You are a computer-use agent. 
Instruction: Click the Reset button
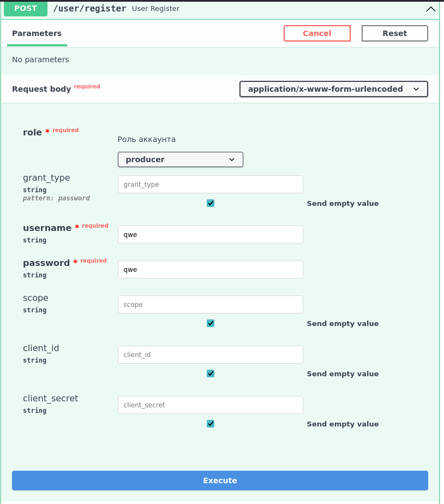394,33
